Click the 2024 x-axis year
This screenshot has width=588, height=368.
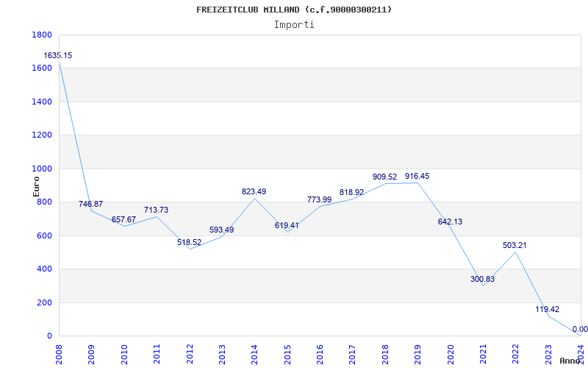coord(581,355)
